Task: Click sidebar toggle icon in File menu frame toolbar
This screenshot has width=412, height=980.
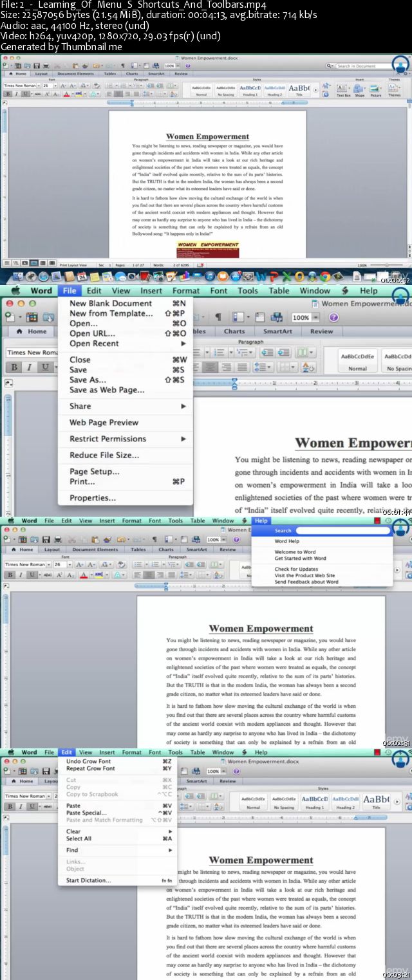Action: coord(238,317)
